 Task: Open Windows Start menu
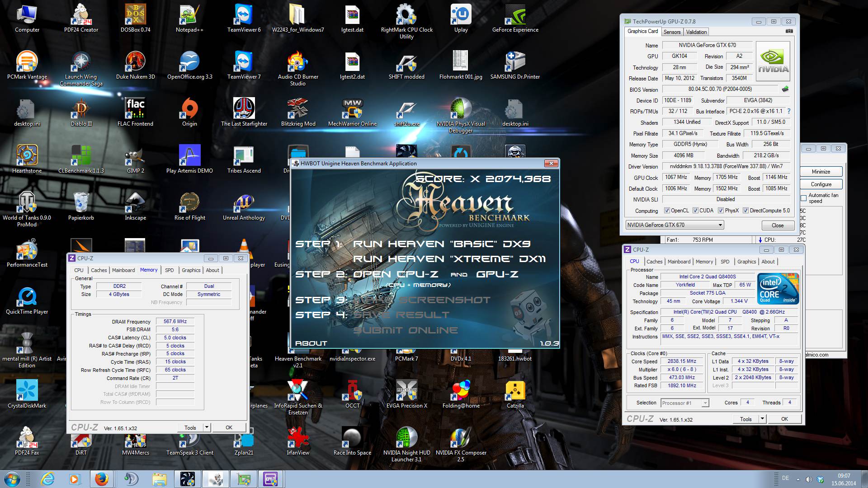coord(12,479)
